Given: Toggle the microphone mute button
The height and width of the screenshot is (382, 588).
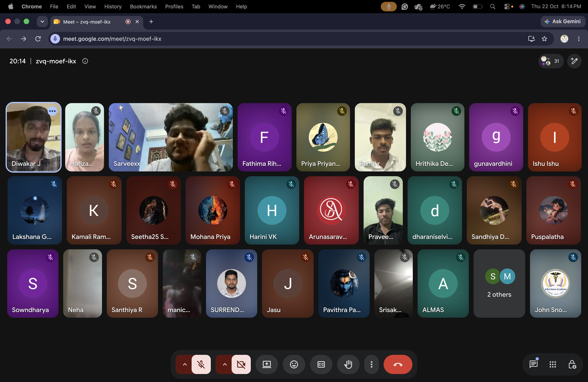Looking at the screenshot, I should click(x=201, y=364).
